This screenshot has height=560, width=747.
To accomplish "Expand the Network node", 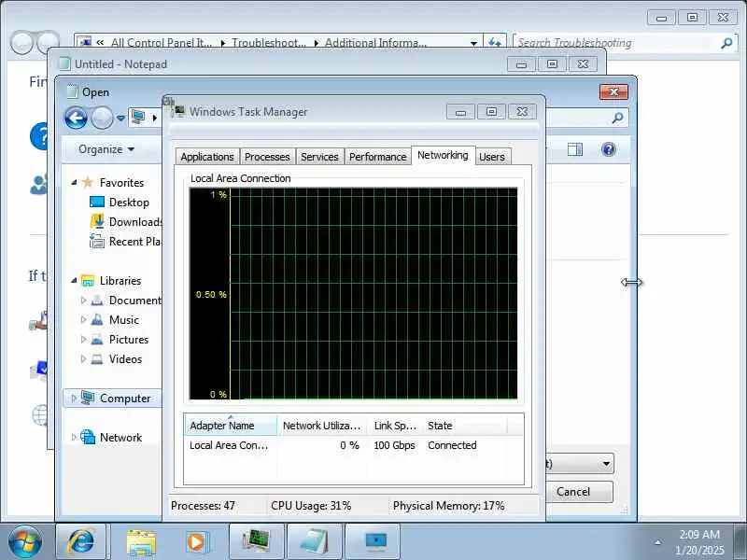I will [x=74, y=437].
